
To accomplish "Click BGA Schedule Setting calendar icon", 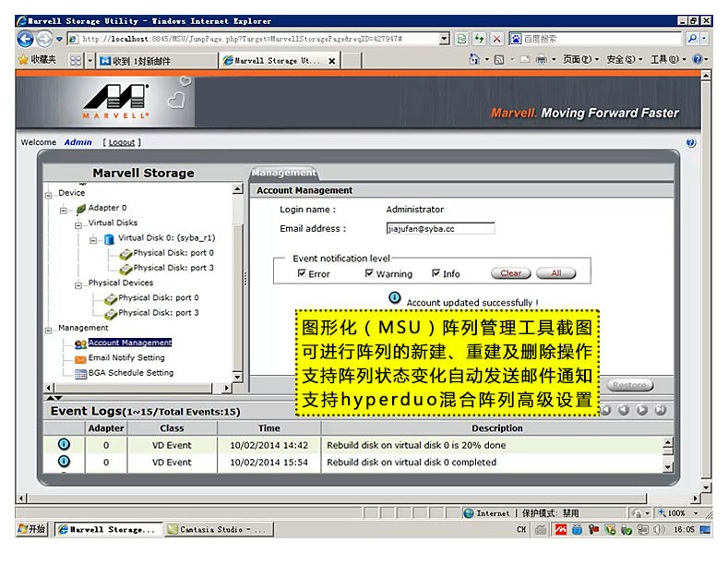I will click(x=80, y=374).
